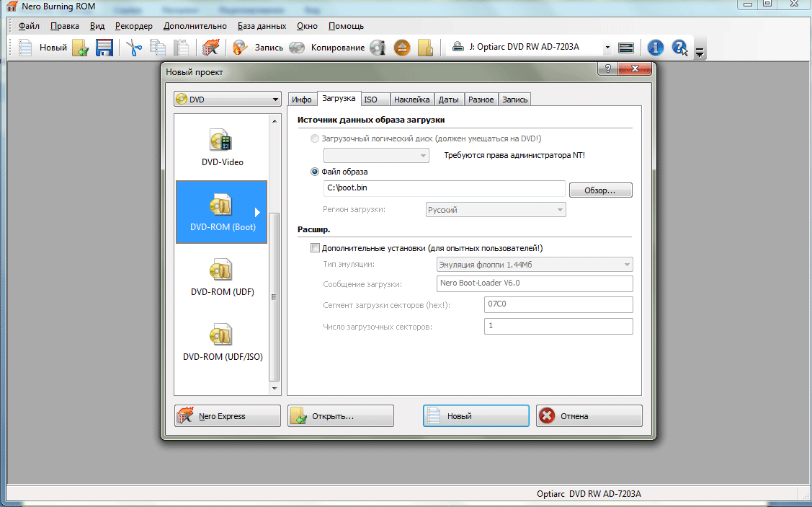The height and width of the screenshot is (507, 812).
Task: Click the burn icon beside Запись
Action: point(240,48)
